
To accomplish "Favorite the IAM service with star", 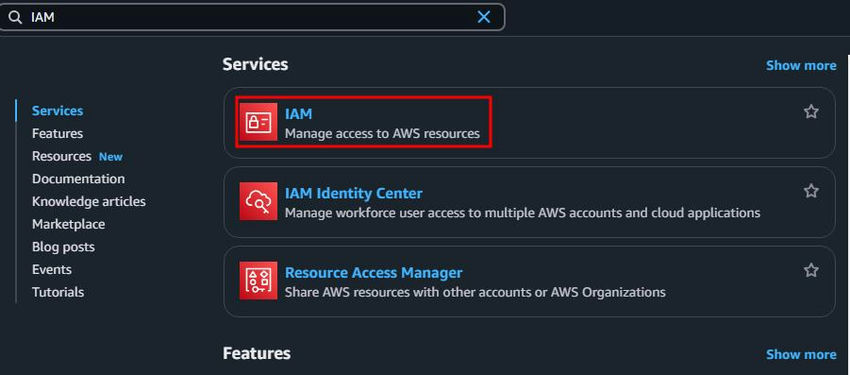I will 811,112.
